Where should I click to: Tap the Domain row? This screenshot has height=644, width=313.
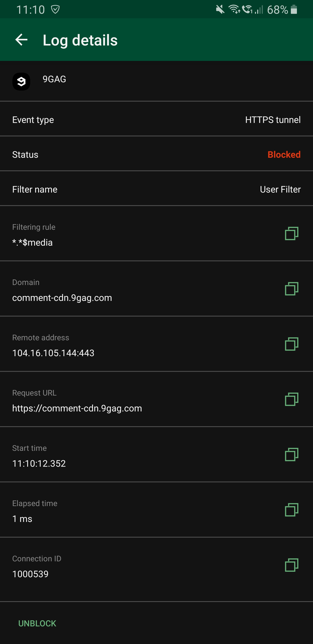[x=100, y=290]
